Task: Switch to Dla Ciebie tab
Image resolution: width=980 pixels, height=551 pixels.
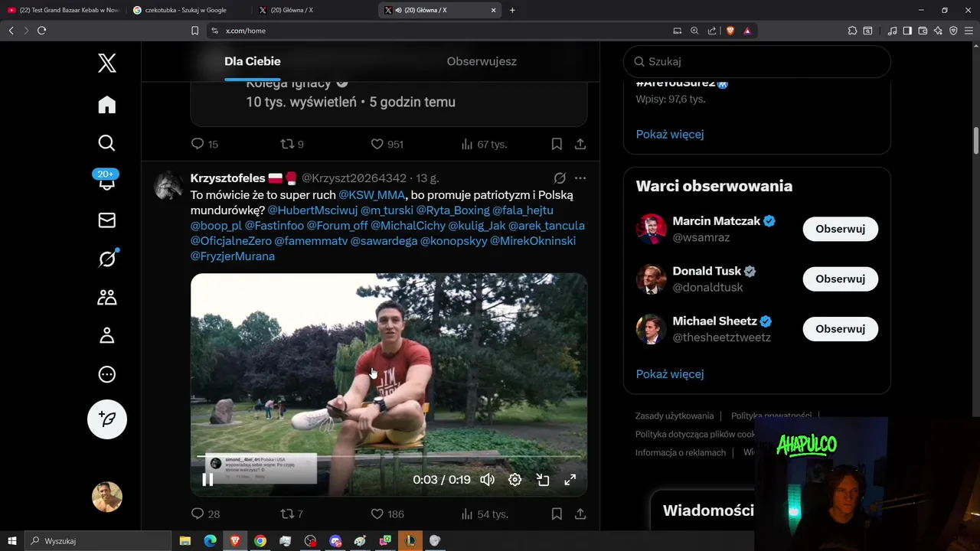Action: 253,61
